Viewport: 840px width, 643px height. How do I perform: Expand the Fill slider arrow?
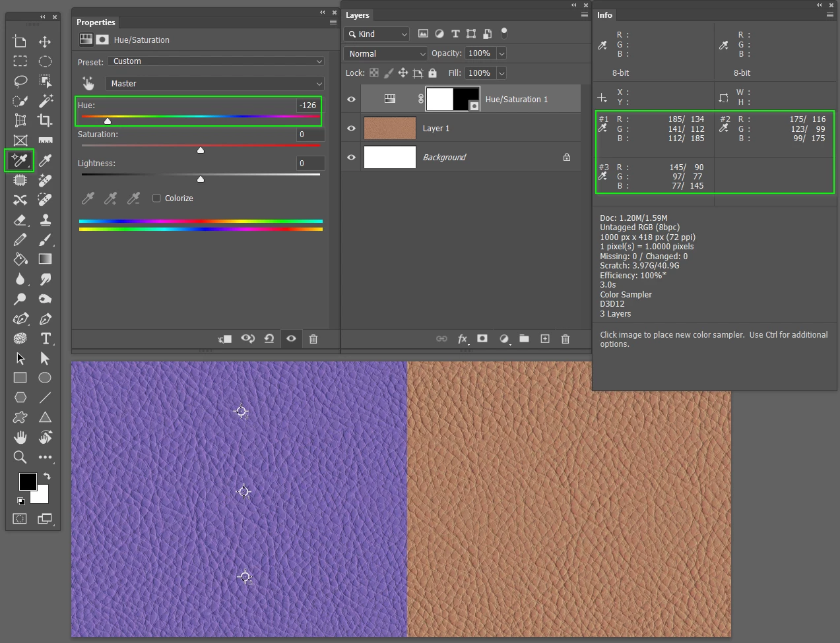coord(501,73)
